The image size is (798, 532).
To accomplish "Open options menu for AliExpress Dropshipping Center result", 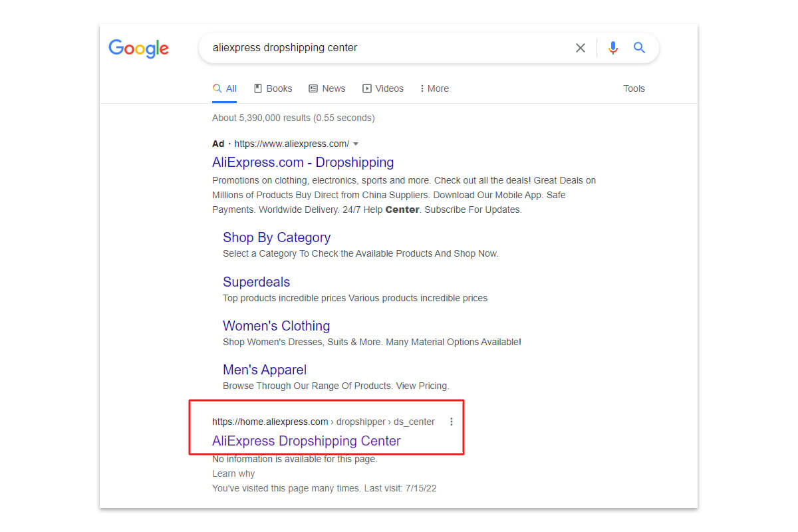I will [x=452, y=422].
